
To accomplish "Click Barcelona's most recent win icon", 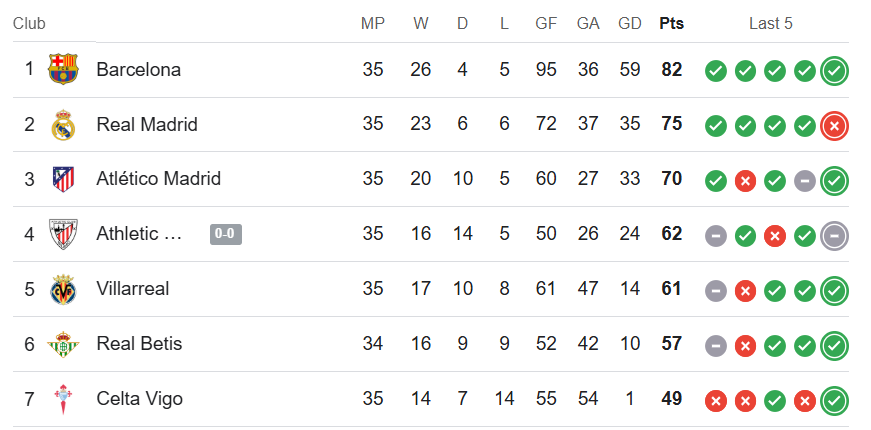I will pos(834,71).
